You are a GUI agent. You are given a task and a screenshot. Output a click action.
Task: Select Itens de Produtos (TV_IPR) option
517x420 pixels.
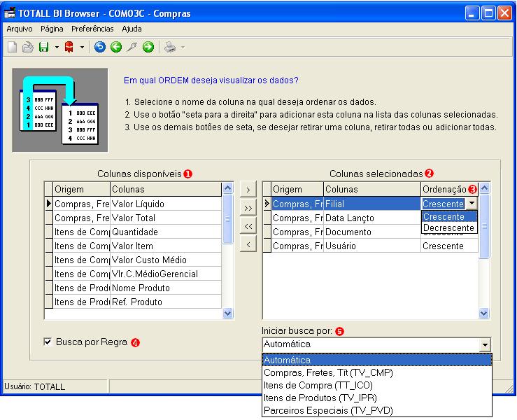377,398
